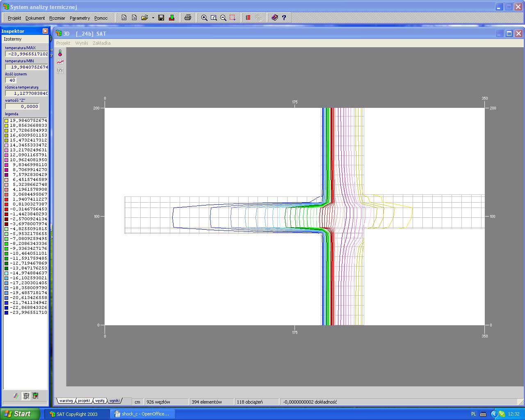The height and width of the screenshot is (420, 525).
Task: Click the new 2D document icon
Action: click(x=124, y=18)
